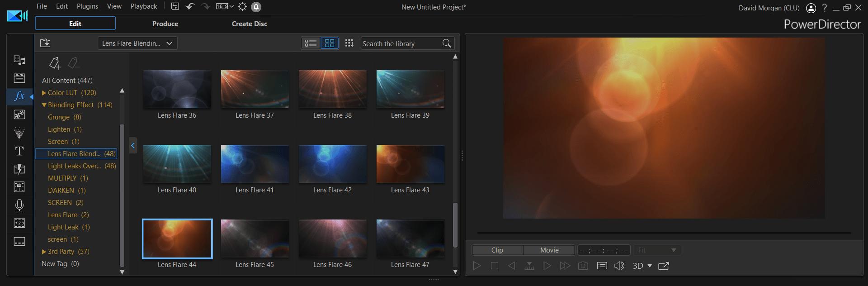
Task: Click the fast forward button
Action: (565, 266)
